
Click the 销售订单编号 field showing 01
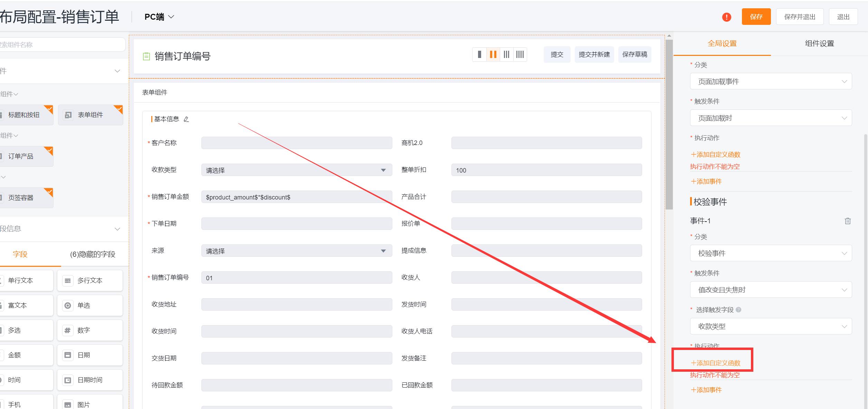[x=297, y=277]
